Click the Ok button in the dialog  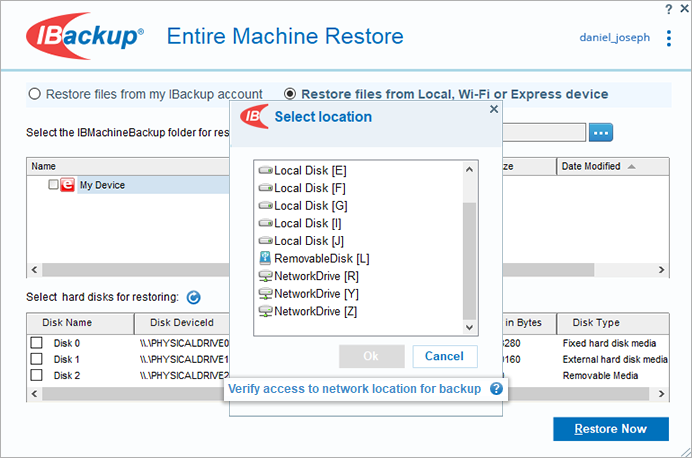(372, 356)
